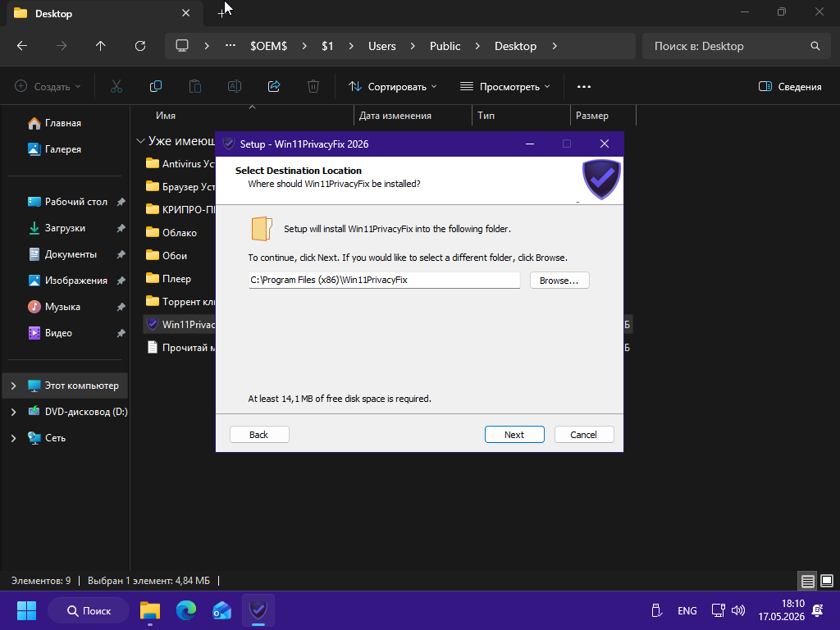
Task: Refresh the Explorer folder view
Action: pos(140,46)
